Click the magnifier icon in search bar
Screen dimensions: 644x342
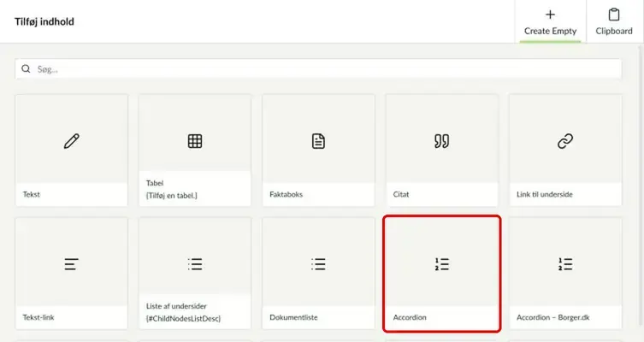[26, 68]
